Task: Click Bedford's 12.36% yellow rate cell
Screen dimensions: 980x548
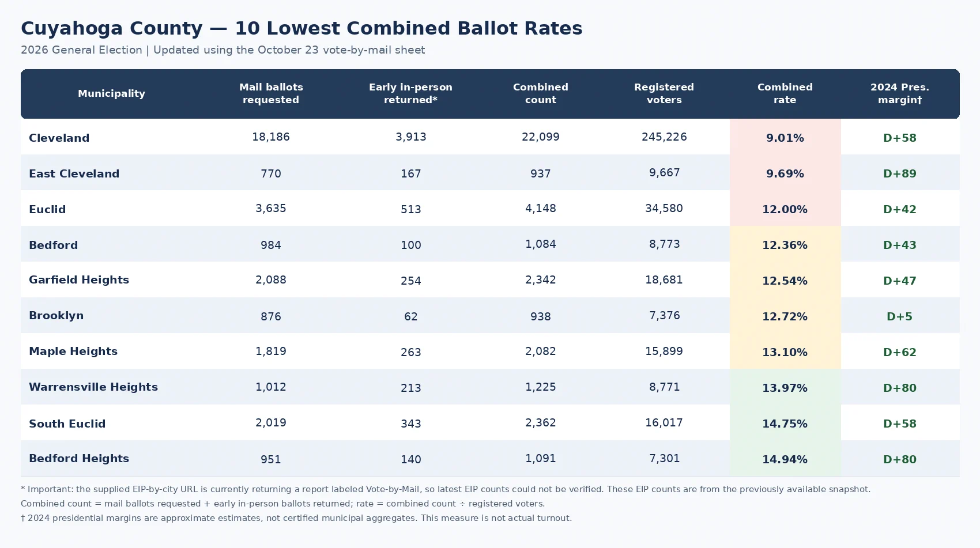Action: click(785, 244)
